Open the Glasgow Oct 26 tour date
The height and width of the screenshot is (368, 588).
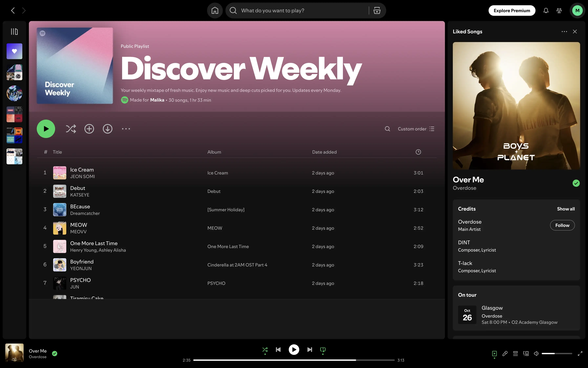(x=516, y=315)
